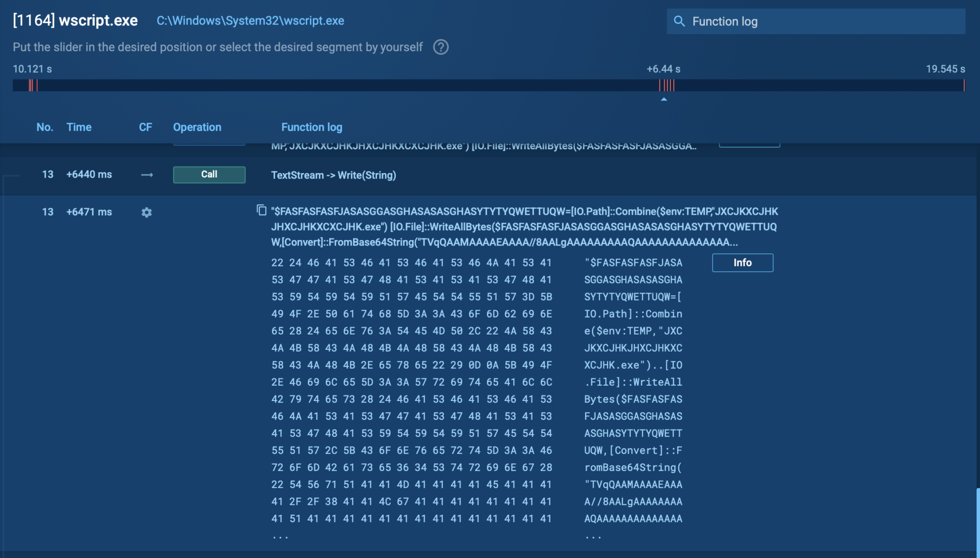Viewport: 980px width, 558px height.
Task: Copy the PowerShell script with clipboard icon
Action: click(261, 210)
